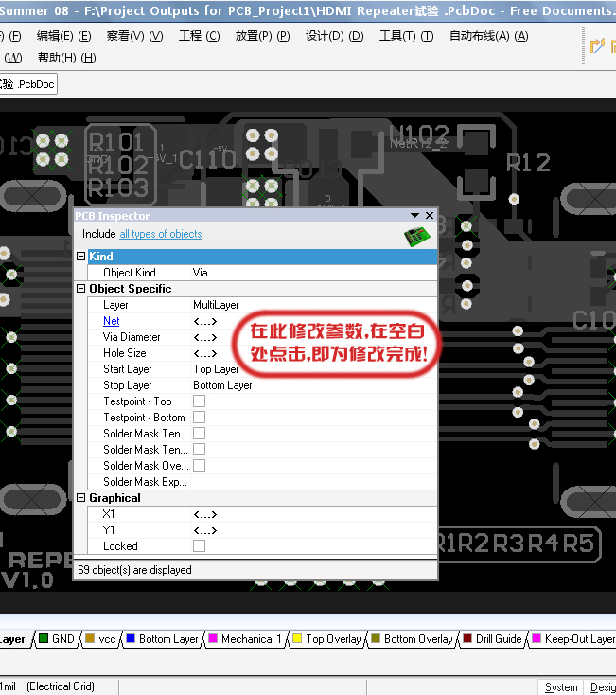616x695 pixels.
Task: Click the yellow Top Overlay color swatch
Action: pos(297,638)
